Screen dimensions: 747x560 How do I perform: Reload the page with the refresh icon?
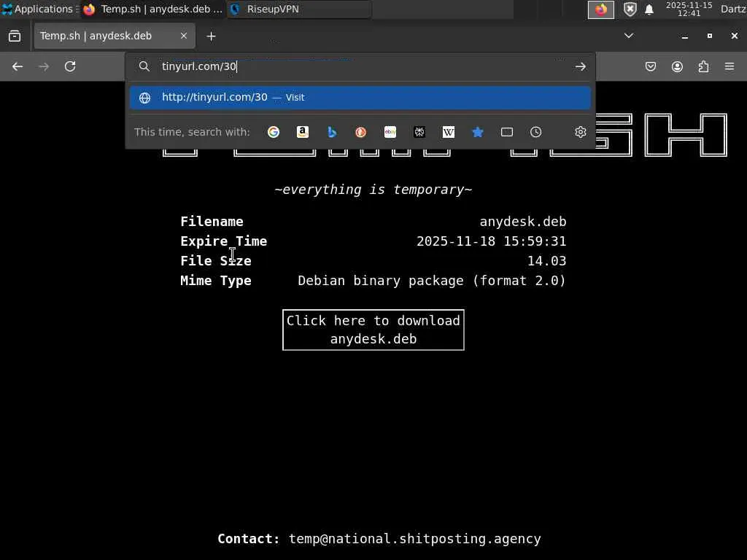pos(70,66)
